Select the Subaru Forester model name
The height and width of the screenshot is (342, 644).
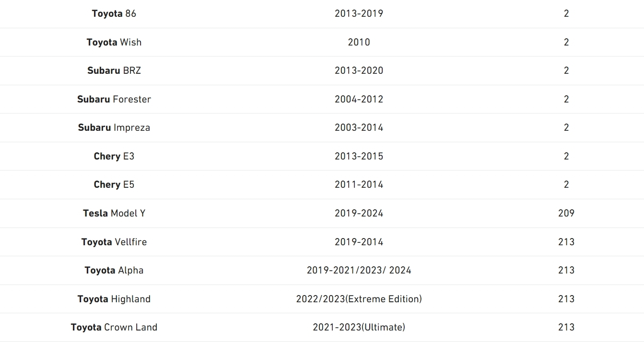pos(114,99)
